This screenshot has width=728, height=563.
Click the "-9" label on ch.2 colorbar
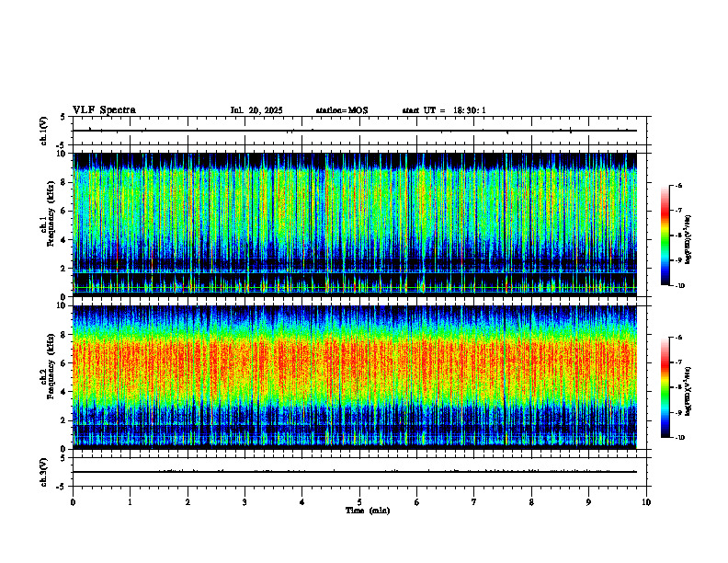pos(678,412)
